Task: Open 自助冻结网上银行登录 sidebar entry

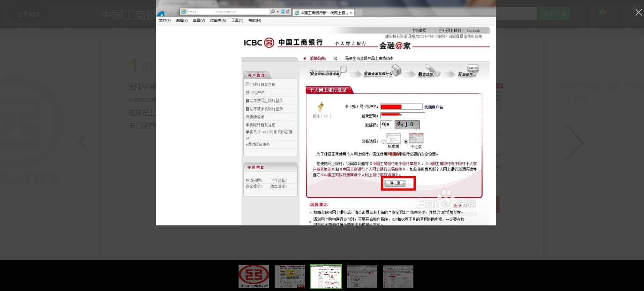Action: coord(264,101)
